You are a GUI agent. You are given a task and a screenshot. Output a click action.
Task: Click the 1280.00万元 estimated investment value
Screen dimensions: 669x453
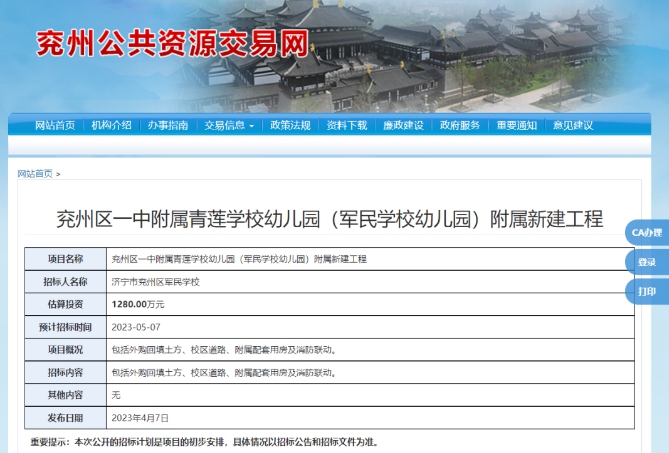(x=138, y=304)
